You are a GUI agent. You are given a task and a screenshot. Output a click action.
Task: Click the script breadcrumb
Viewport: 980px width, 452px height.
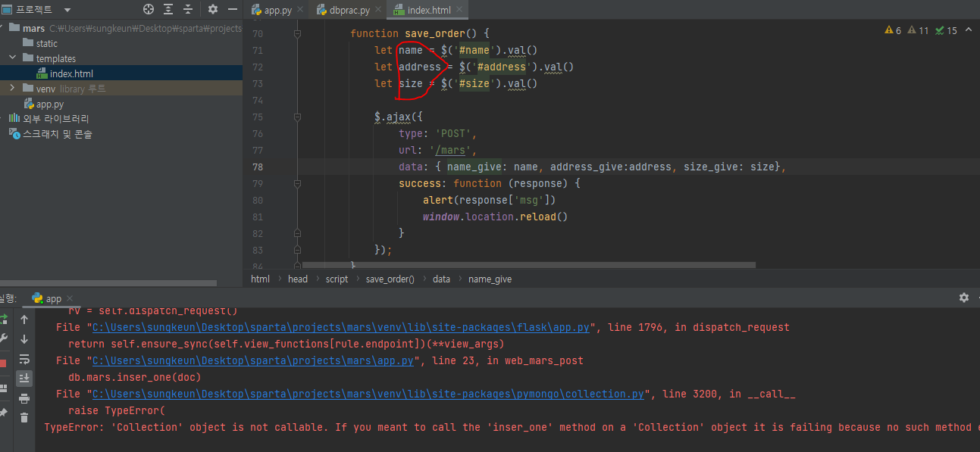click(x=337, y=279)
